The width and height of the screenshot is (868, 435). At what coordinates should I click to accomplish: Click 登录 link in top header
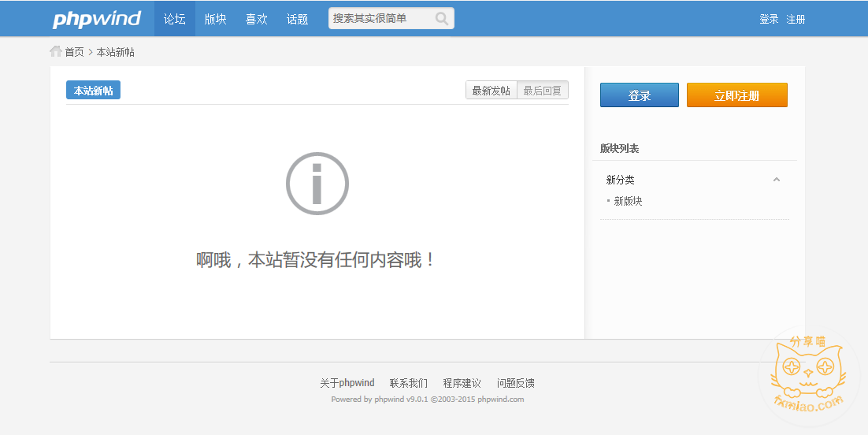(x=769, y=19)
